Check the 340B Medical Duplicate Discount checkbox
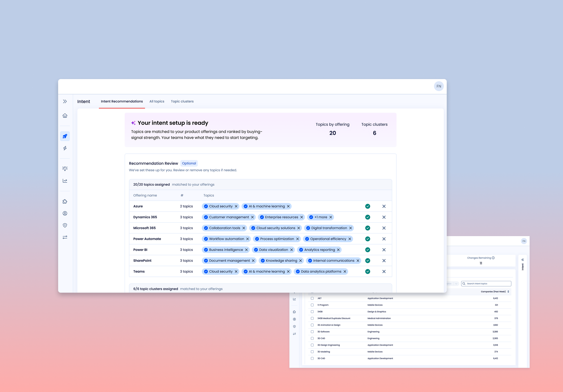The width and height of the screenshot is (563, 392). (x=312, y=318)
